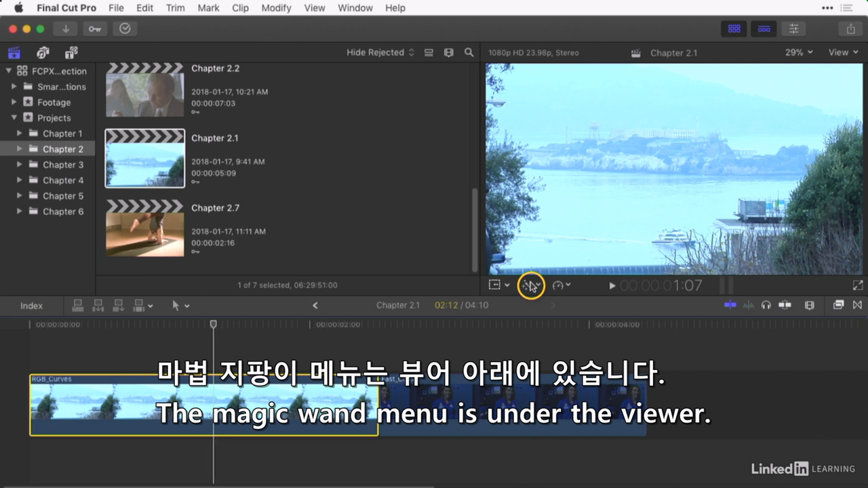
Task: Select the Chapter 2.1 project thumbnail
Action: (x=145, y=158)
